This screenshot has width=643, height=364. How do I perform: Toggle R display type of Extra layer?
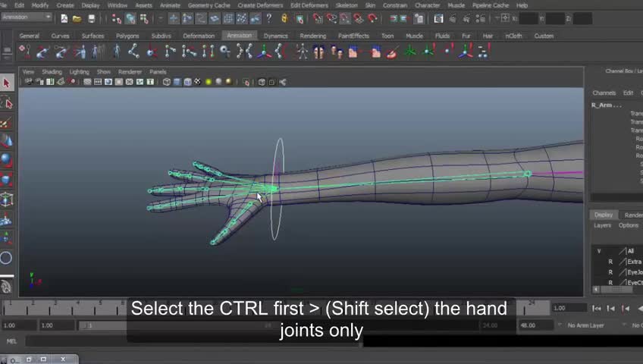(x=610, y=262)
